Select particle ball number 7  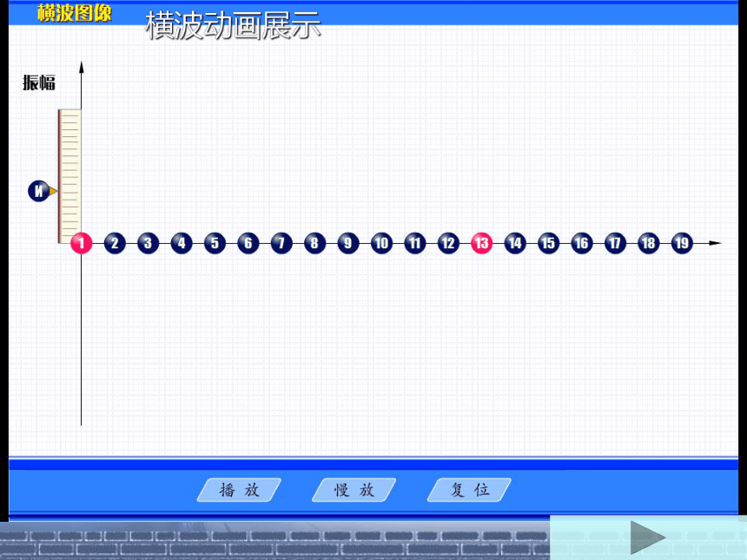tap(281, 243)
